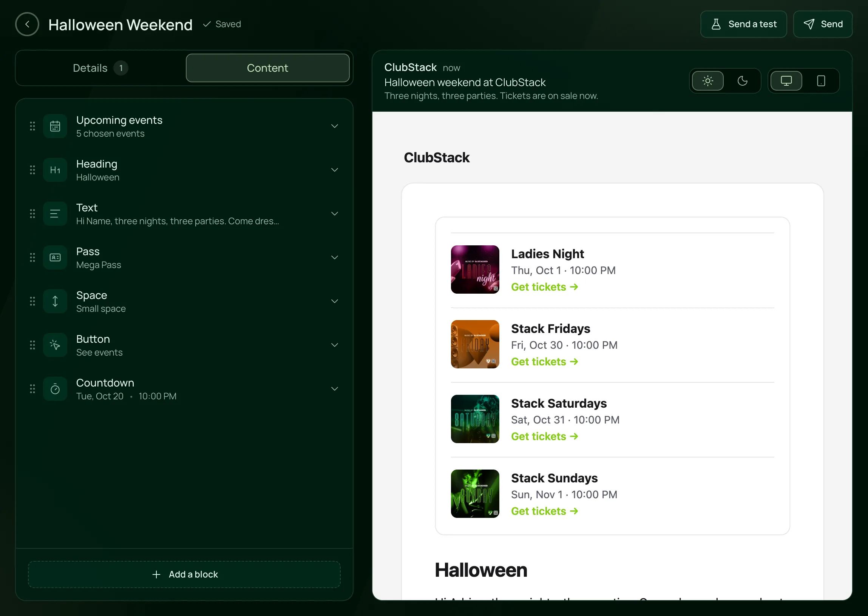Grab the drag handle of Heading block
The width and height of the screenshot is (868, 616).
pyautogui.click(x=32, y=170)
